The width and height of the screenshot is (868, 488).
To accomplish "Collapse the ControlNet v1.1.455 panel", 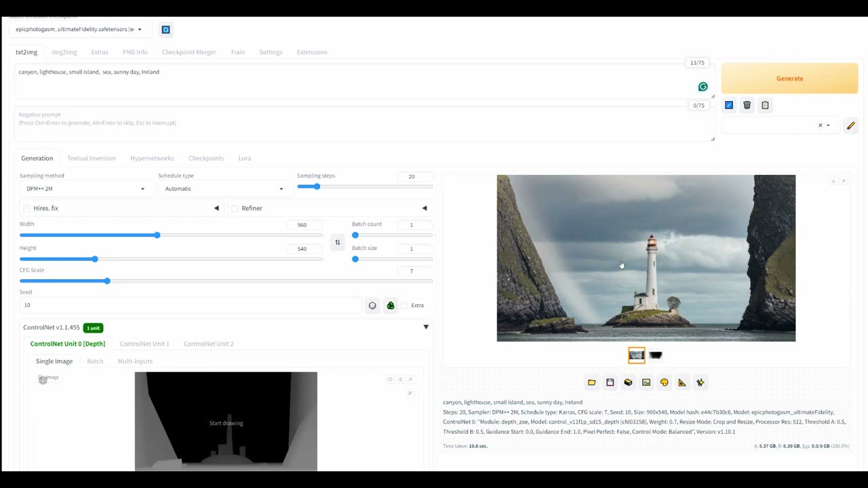I will tap(426, 327).
